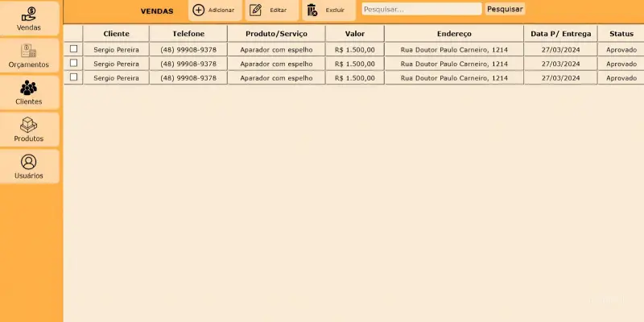
Task: Open the Usuários profile icon
Action: coord(29,162)
